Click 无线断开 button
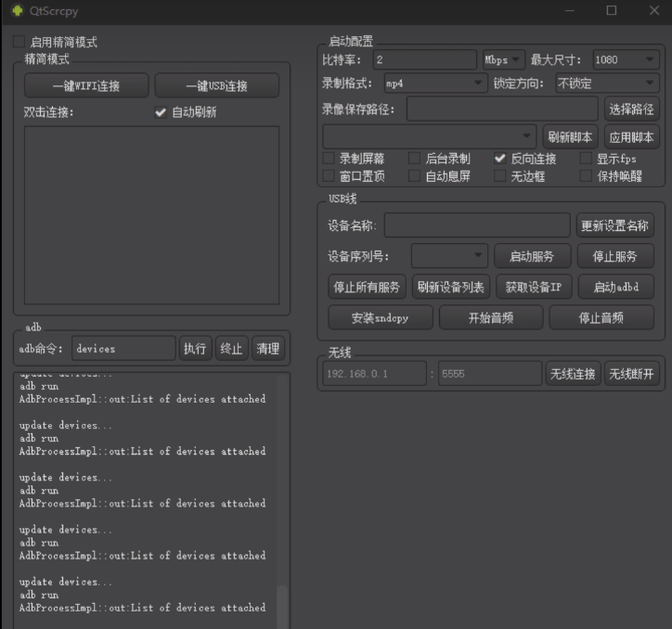Image resolution: width=672 pixels, height=629 pixels. coord(632,374)
